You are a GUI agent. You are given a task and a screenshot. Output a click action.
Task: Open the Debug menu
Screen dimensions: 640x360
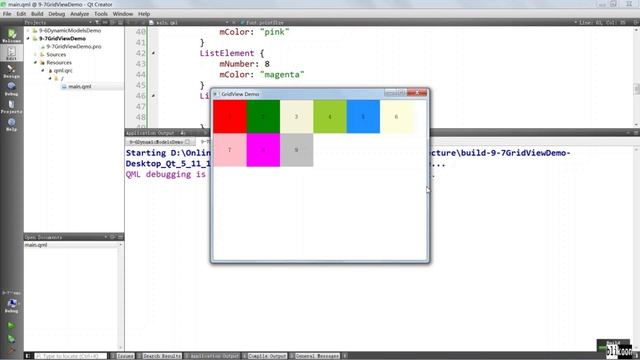pyautogui.click(x=57, y=14)
